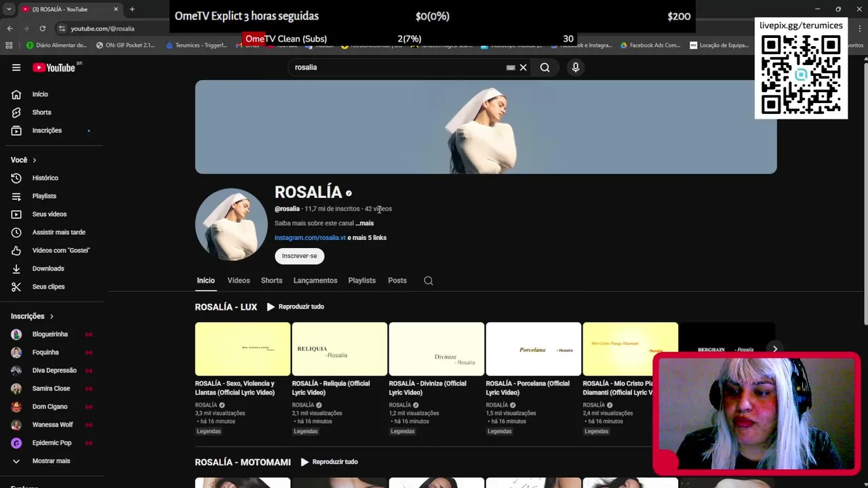Viewport: 868px width, 488px height.
Task: Clear the rosalia search text with X
Action: (523, 67)
